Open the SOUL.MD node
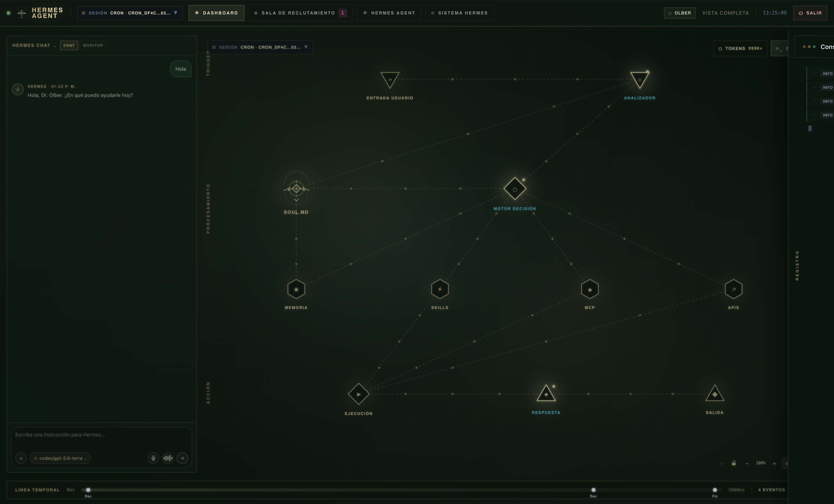834x504 pixels. (x=296, y=188)
